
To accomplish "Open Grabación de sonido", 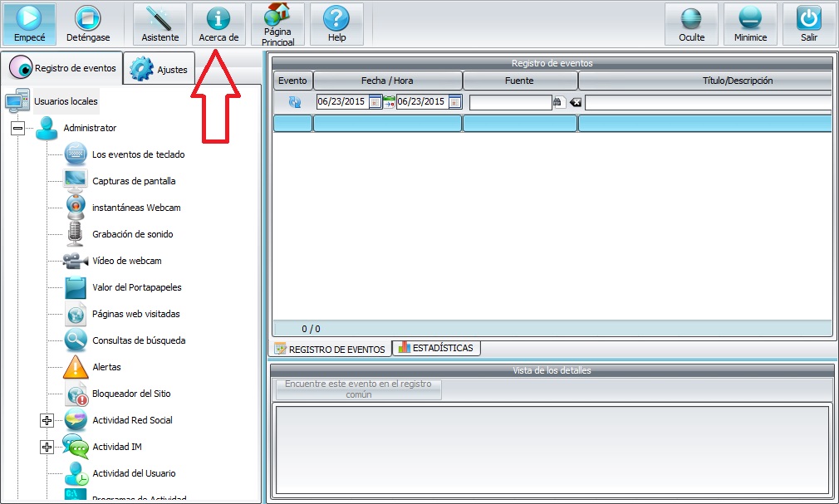I will [x=132, y=234].
